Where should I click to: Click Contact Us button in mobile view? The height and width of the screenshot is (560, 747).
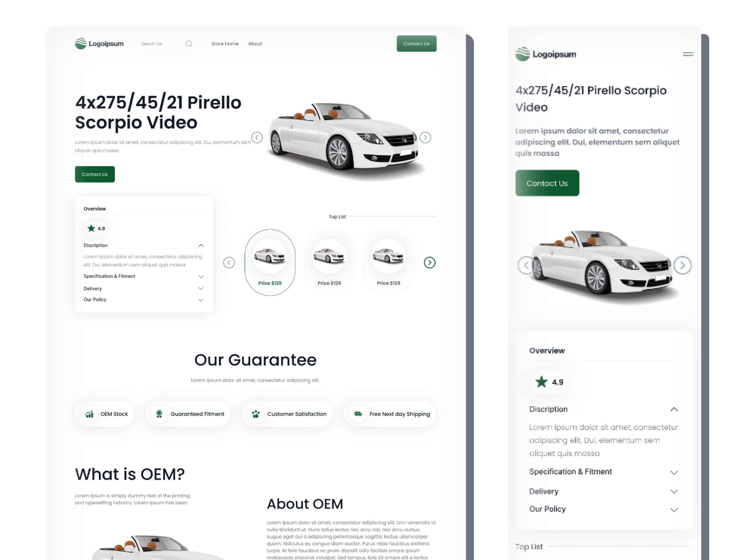(547, 183)
